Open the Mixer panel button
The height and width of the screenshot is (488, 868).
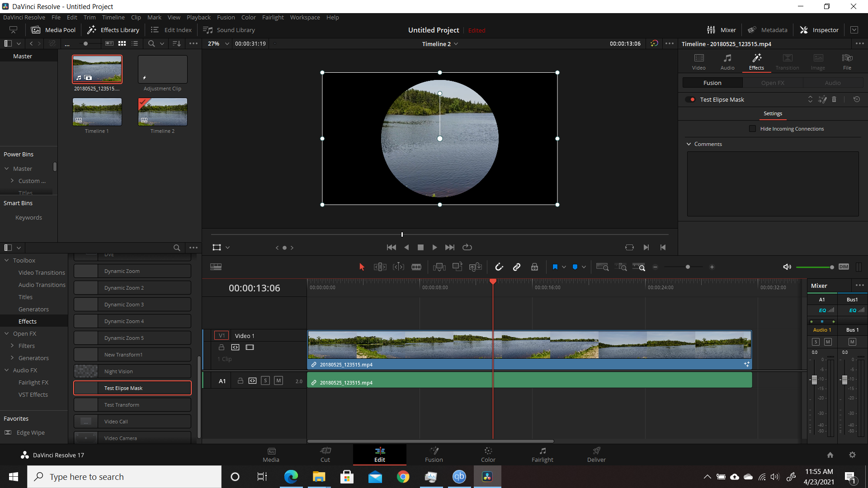pos(722,30)
